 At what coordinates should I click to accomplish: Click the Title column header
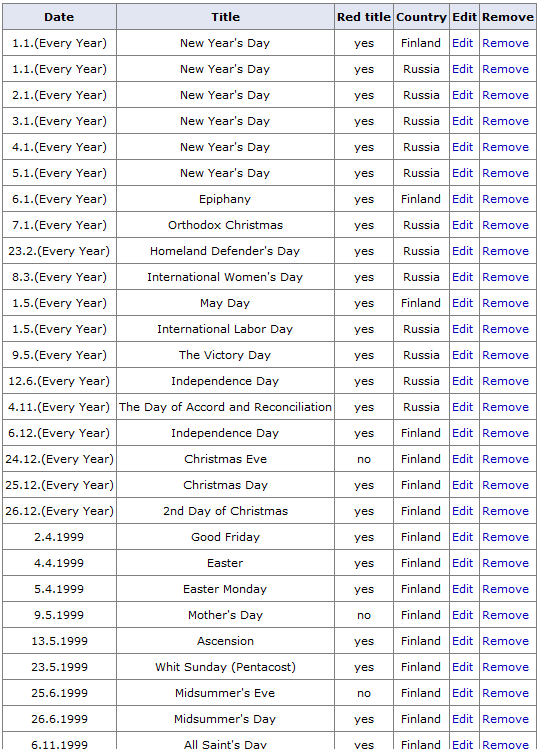point(225,17)
